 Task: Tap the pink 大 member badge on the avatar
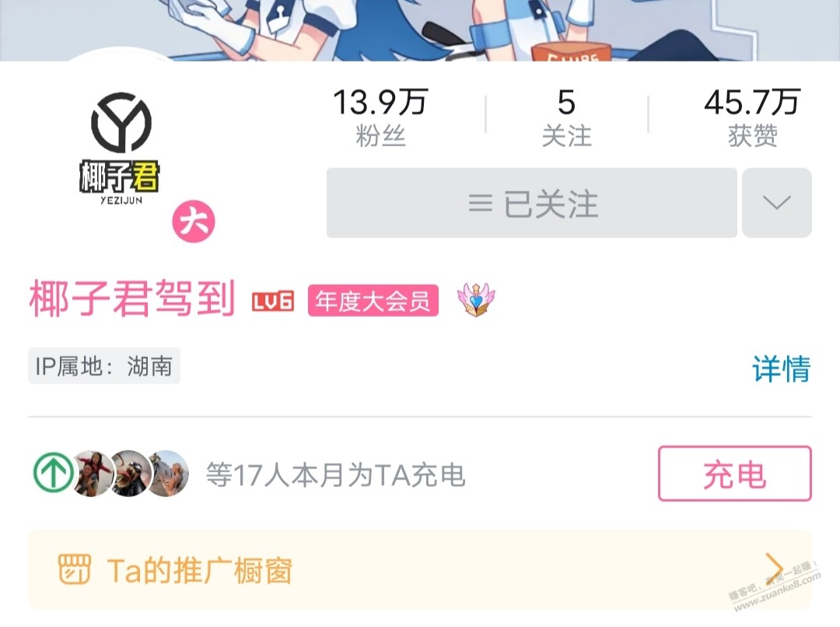pos(194,222)
